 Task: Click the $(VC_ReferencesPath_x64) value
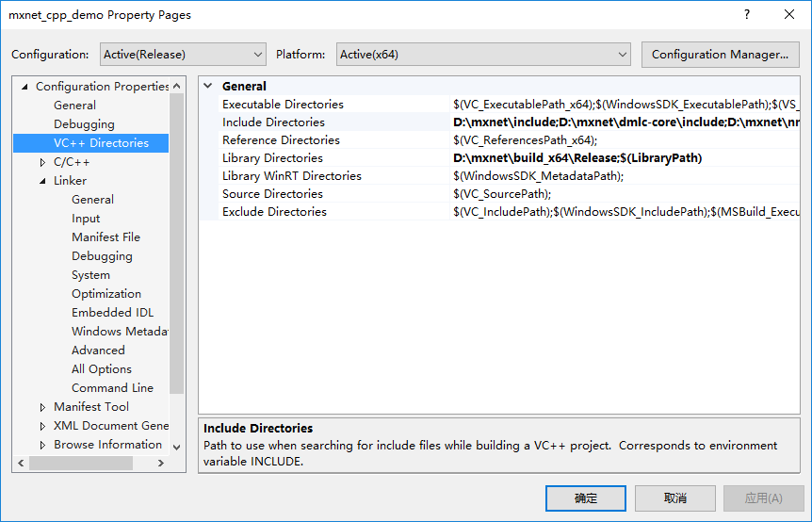point(625,139)
